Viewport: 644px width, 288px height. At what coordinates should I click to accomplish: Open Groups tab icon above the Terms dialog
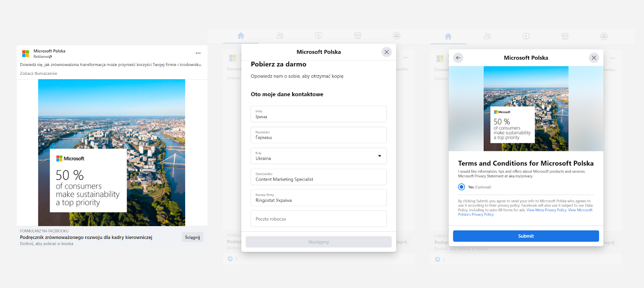click(x=604, y=36)
